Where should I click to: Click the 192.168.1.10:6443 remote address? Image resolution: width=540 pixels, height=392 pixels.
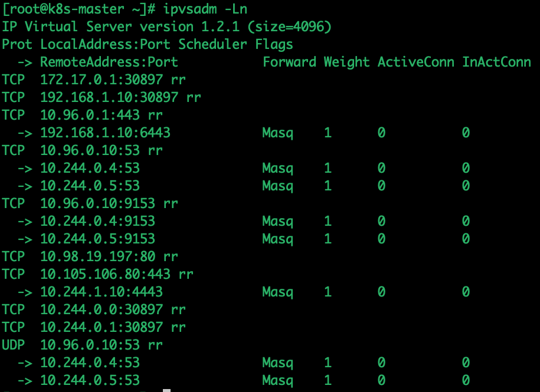tap(106, 133)
